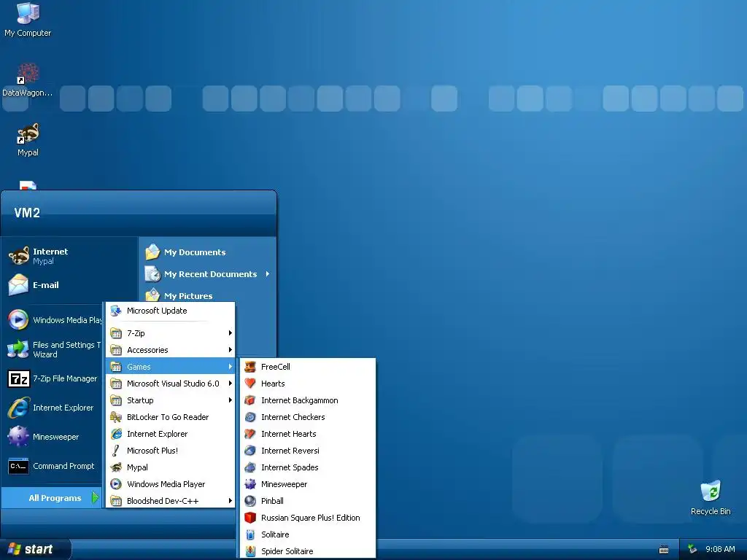Click "BitLocker To Go Reader" label
The height and width of the screenshot is (560, 747).
(168, 417)
